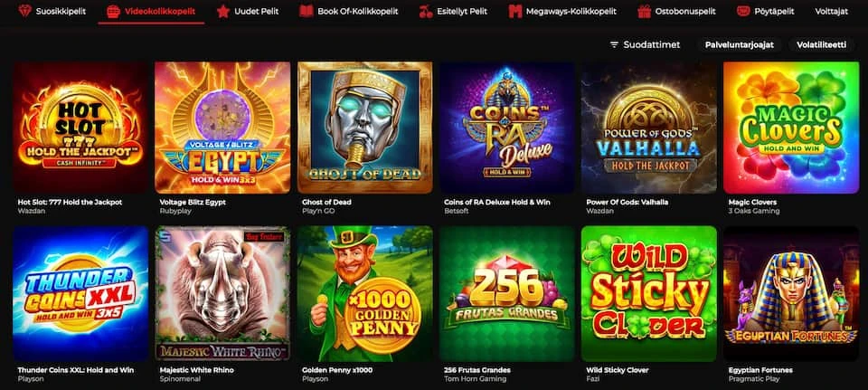Click the gift box icon for Ostobonuspelit
The height and width of the screenshot is (390, 868).
pyautogui.click(x=644, y=11)
